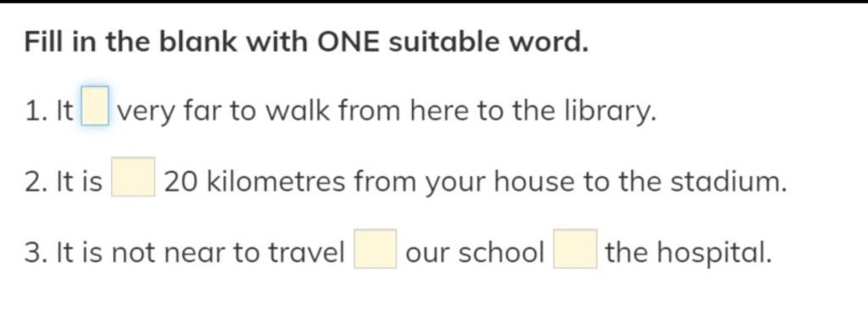Click the "3." question number

point(37,254)
